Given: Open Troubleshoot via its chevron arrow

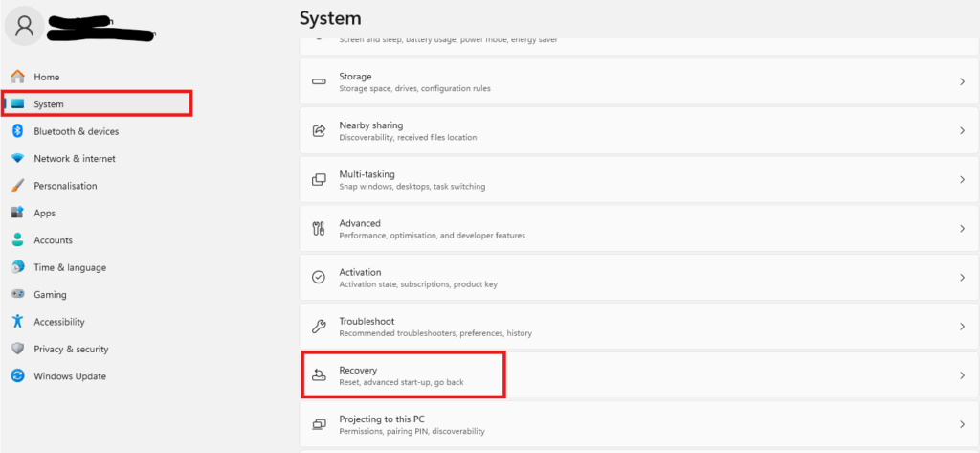Looking at the screenshot, I should point(962,327).
